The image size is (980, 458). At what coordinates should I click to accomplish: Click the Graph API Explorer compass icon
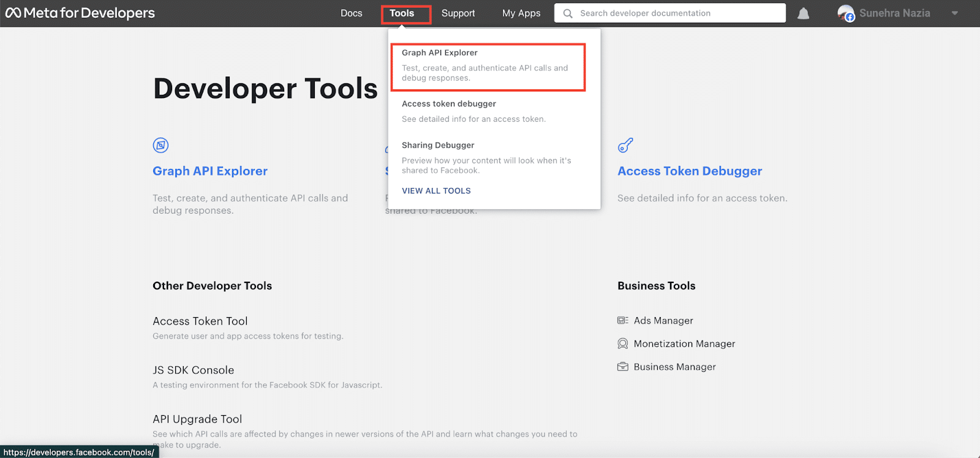coord(160,145)
